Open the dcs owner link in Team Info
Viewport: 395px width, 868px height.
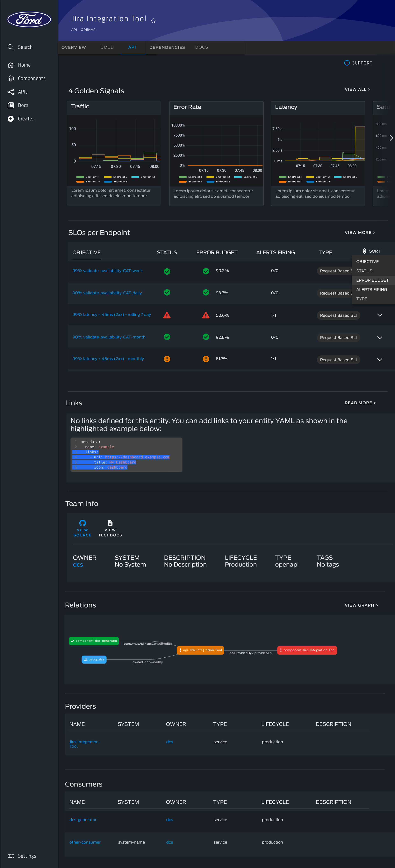(78, 564)
